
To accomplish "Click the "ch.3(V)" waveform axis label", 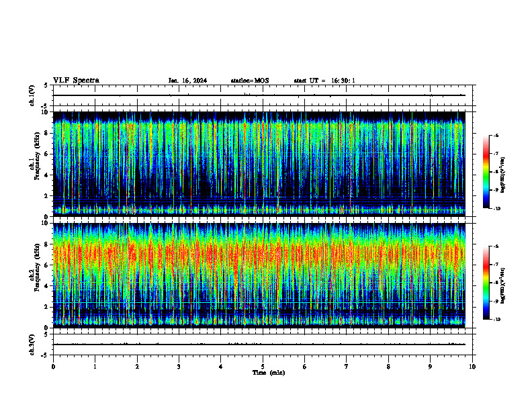I will 32,345.
